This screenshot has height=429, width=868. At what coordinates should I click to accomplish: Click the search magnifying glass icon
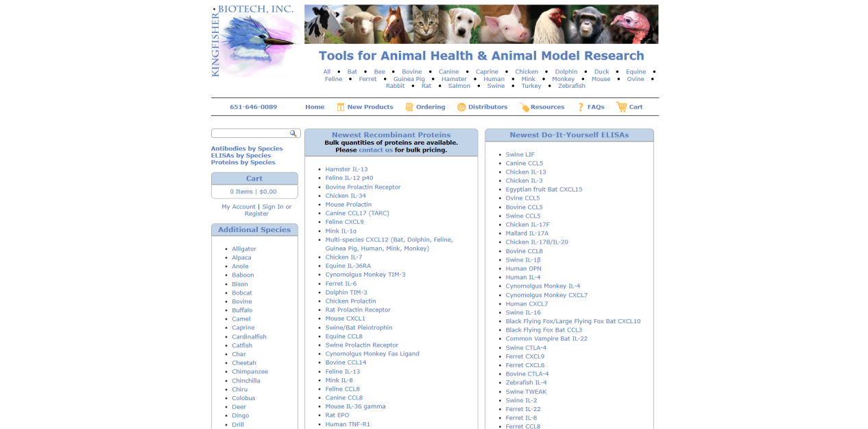pyautogui.click(x=293, y=134)
